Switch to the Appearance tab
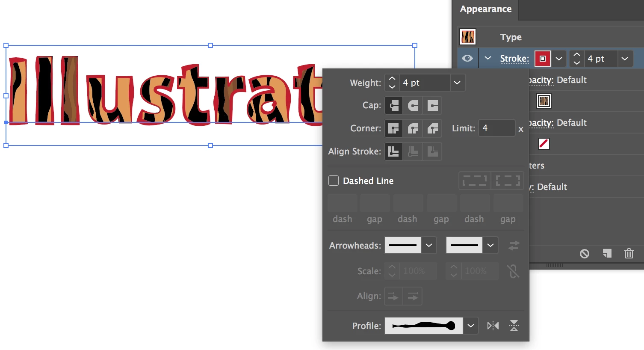 (x=485, y=9)
